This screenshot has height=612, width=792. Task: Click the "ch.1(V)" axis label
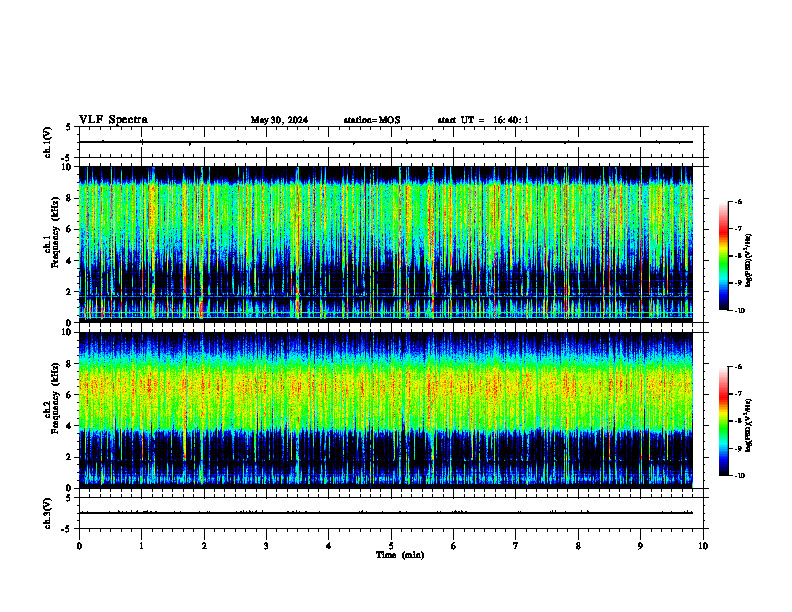click(47, 142)
